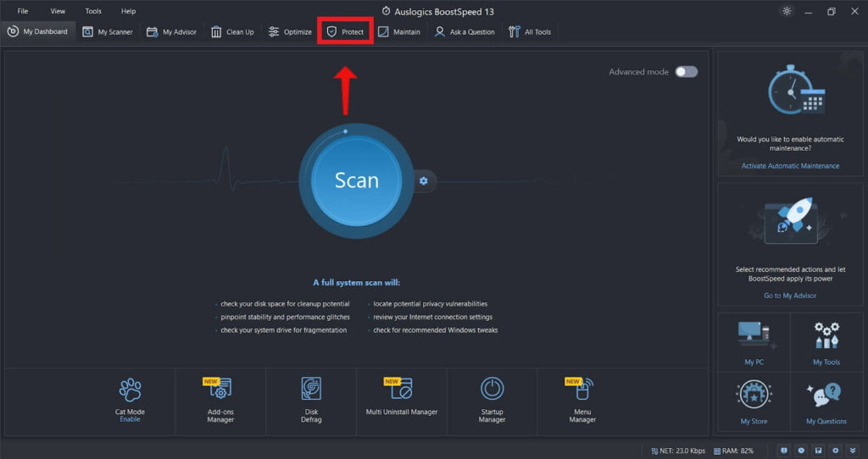Open the Menu Manager tool
The image size is (868, 459).
pos(582,401)
